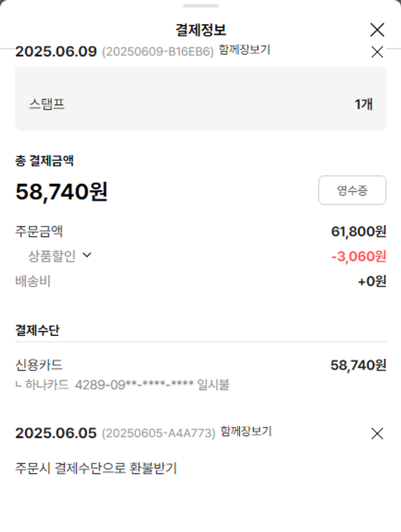Screen dimensions: 401x532
Task: Click the red -3,060원 discount amount
Action: (358, 257)
